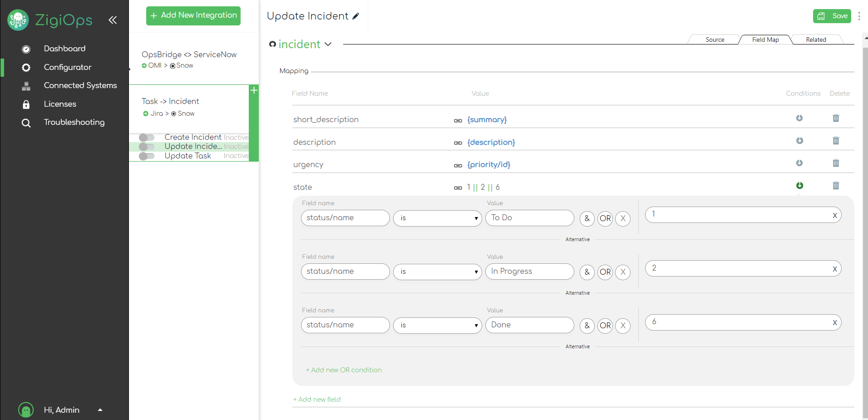Click the green plus icon beside Task -> Incident
This screenshot has height=420, width=868.
tap(254, 90)
